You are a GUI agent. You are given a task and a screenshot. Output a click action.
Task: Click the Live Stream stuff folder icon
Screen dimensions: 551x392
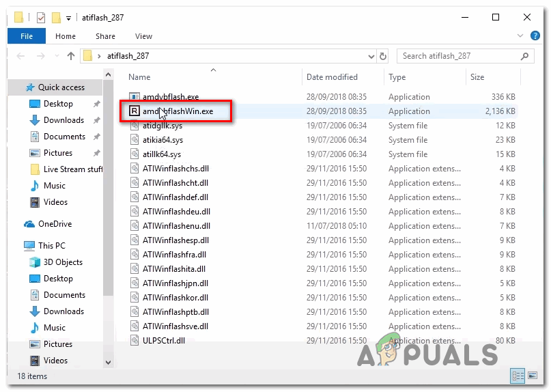[x=35, y=169]
